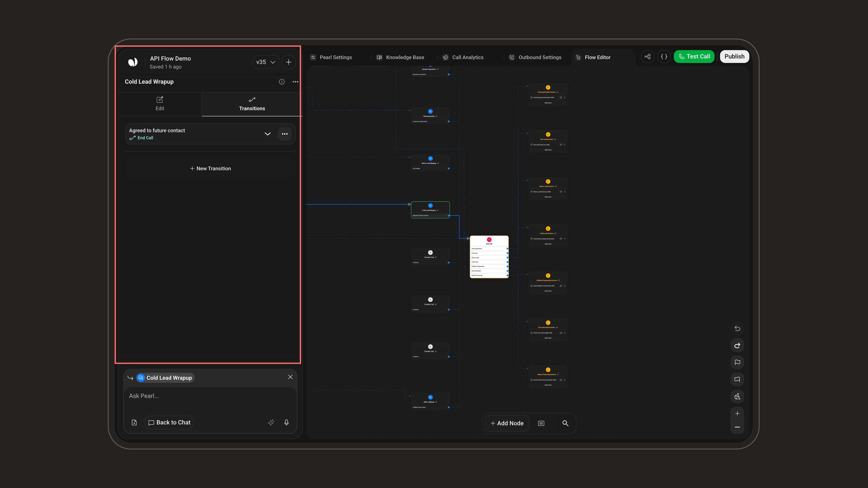Attach a file in Pearl chat

(134, 422)
